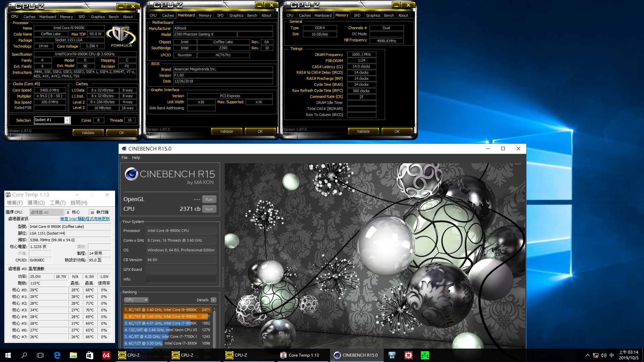Select ranking entry Xeon CPU X5 1279
This screenshot has height=362, width=644.
tap(167, 330)
